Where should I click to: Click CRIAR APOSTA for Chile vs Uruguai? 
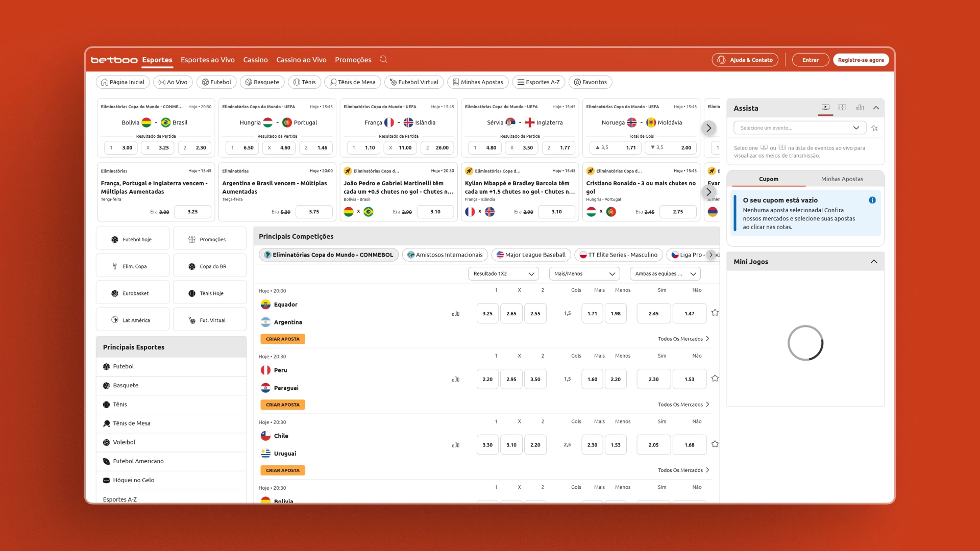coord(282,470)
